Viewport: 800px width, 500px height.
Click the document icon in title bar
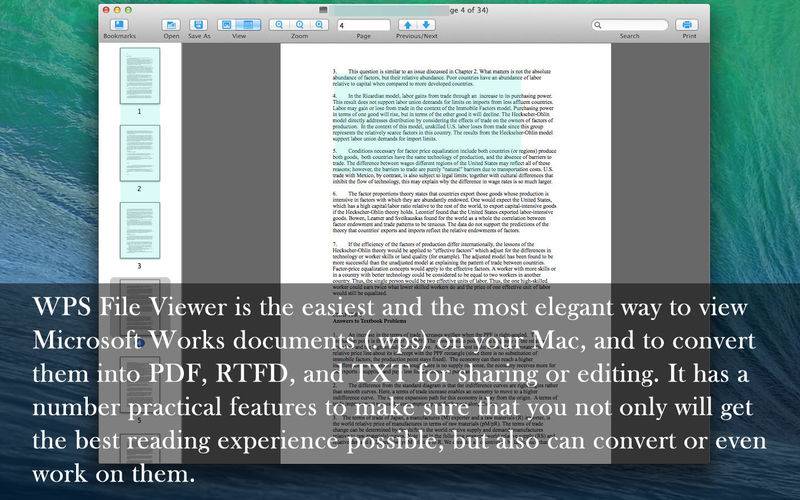[x=323, y=10]
